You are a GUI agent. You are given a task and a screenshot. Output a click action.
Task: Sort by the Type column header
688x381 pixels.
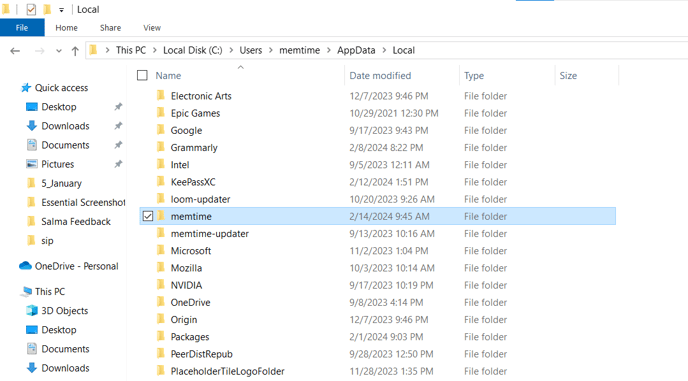coord(474,75)
